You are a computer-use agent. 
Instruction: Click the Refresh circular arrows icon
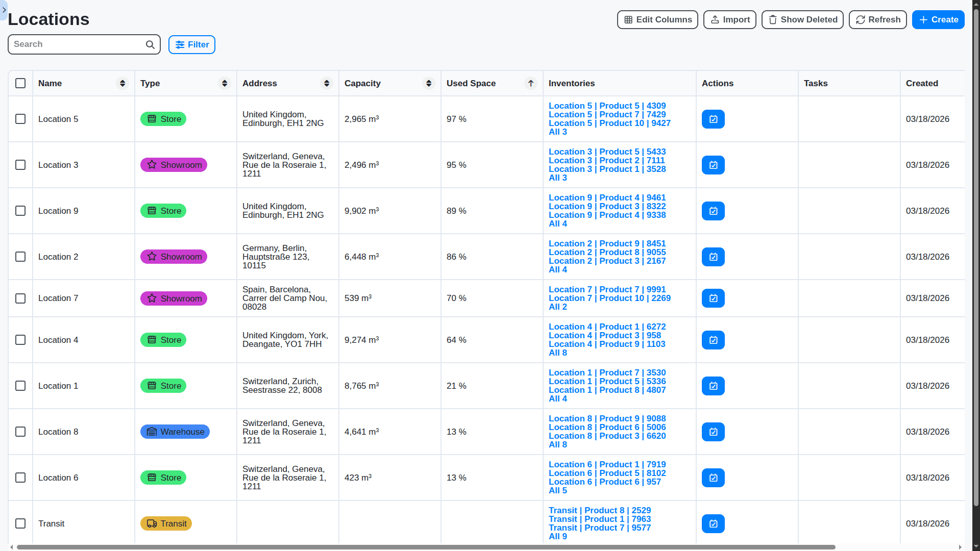861,19
